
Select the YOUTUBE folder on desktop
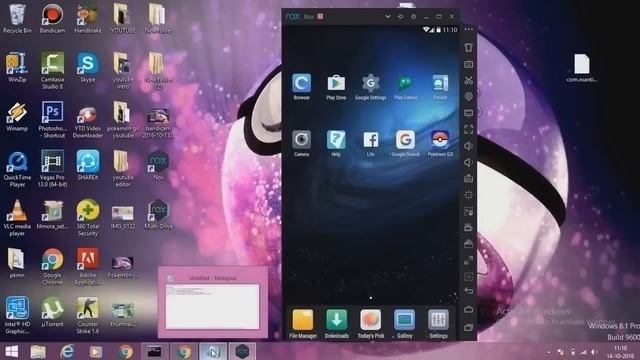tap(123, 19)
